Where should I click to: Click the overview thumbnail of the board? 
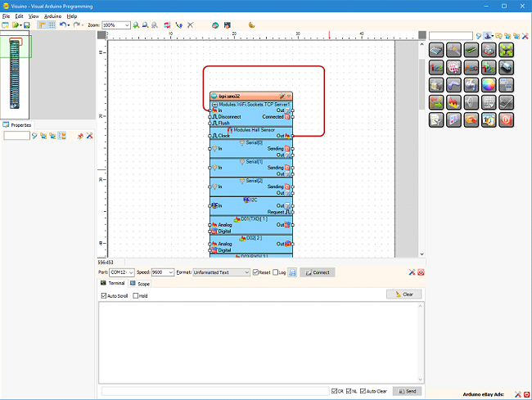pos(15,74)
